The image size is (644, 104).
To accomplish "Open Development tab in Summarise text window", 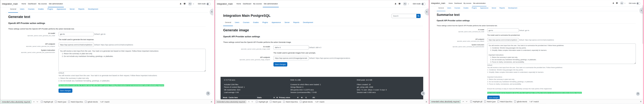I will 513,8.
